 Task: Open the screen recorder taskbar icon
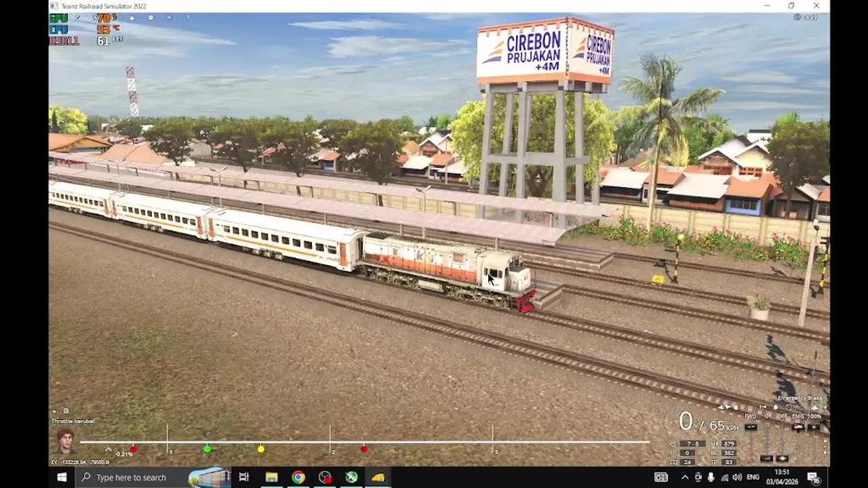point(325,477)
